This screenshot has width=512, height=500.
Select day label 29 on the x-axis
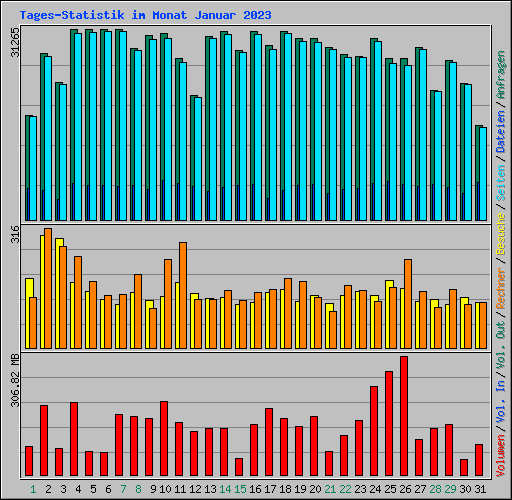pos(450,489)
